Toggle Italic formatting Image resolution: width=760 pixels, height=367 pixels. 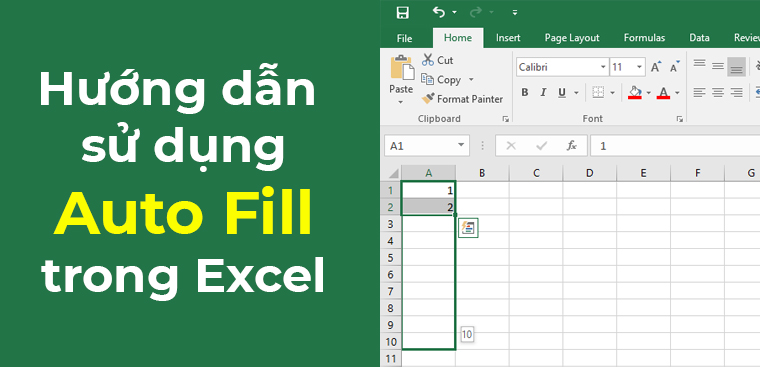[543, 93]
